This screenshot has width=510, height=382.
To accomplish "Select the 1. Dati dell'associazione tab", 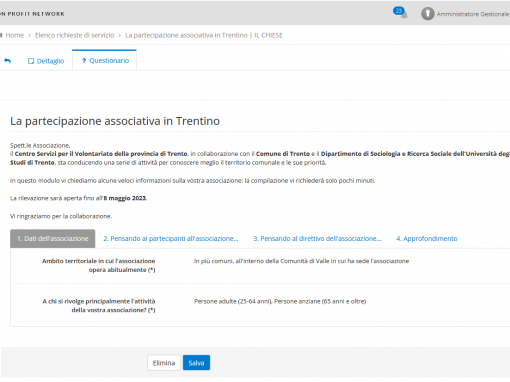I will coord(53,238).
